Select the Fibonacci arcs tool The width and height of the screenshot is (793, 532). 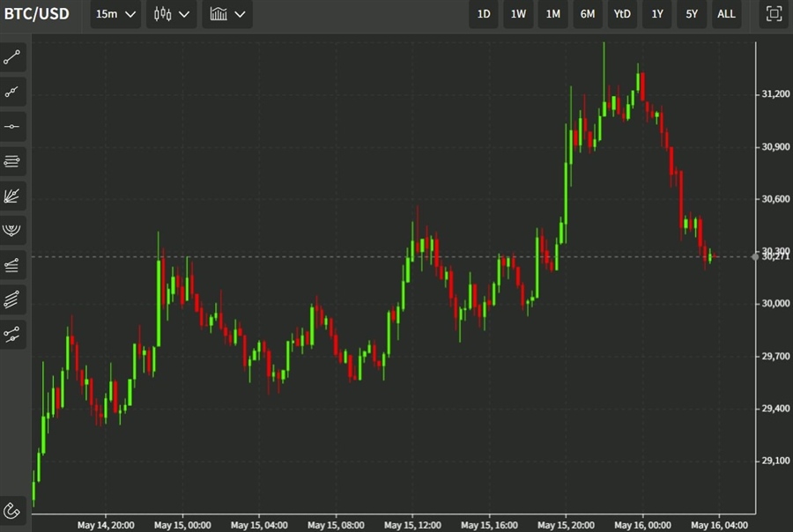point(12,230)
